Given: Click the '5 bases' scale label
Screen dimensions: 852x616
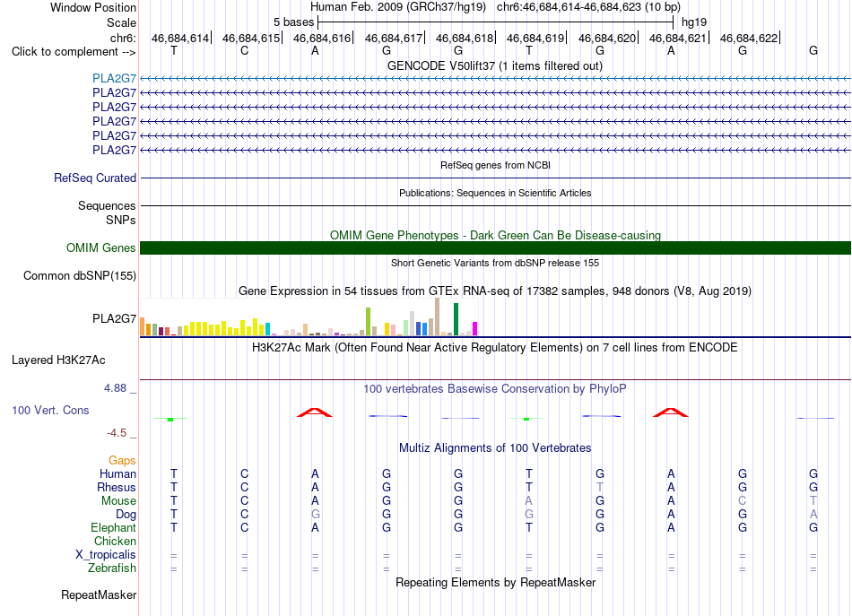Looking at the screenshot, I should click(x=293, y=22).
